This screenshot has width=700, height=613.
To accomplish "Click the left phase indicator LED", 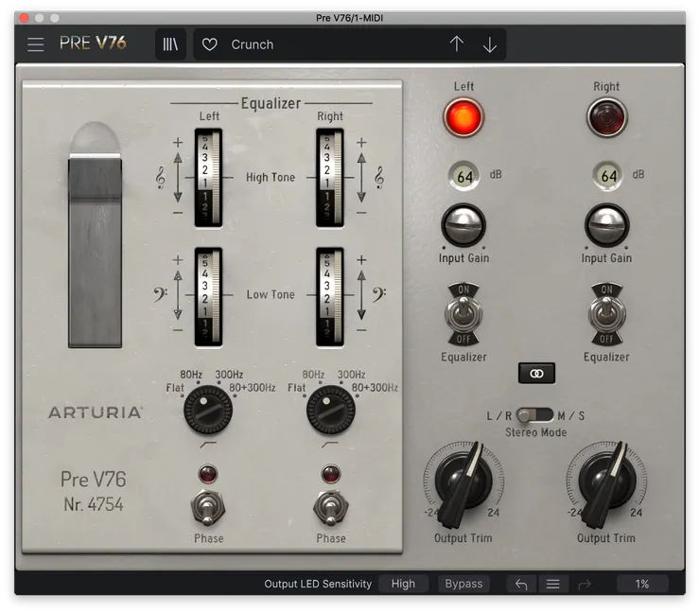I will coord(208,474).
